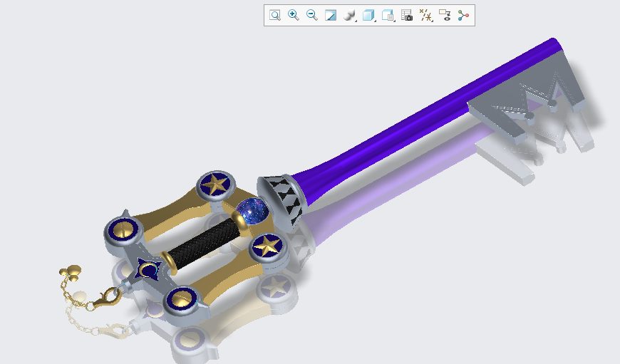Open the Display Style cube dropdown
Image resolution: width=620 pixels, height=364 pixels.
coord(369,16)
